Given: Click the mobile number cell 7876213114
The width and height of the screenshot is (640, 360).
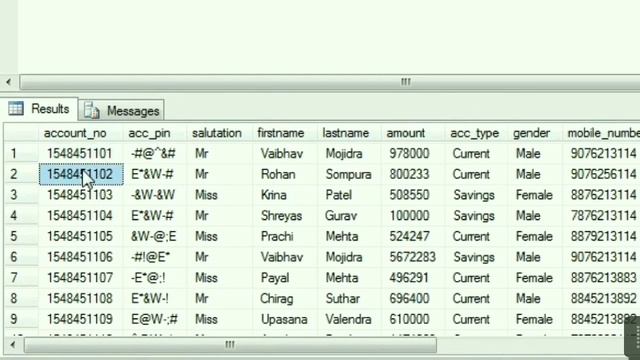Looking at the screenshot, I should click(x=602, y=216).
